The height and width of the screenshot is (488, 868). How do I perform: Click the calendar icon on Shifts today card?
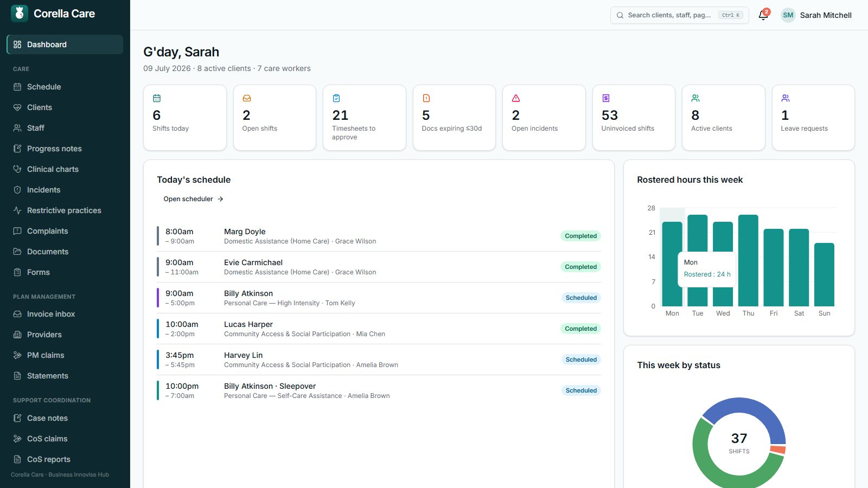coord(157,98)
